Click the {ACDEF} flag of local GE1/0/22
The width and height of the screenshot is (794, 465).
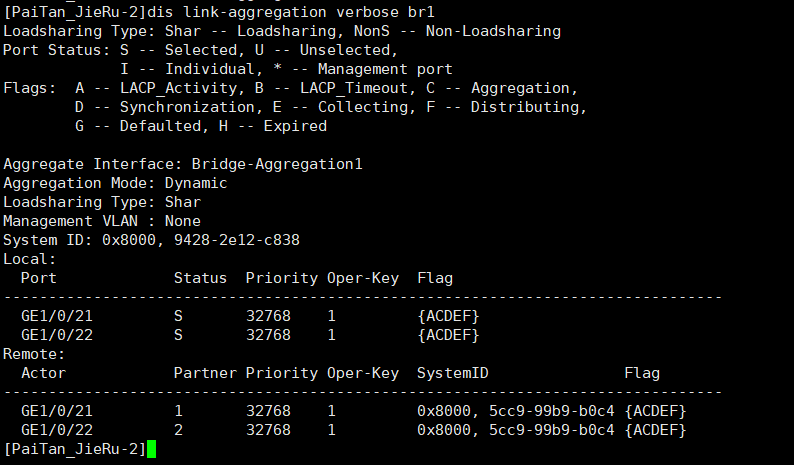[448, 334]
